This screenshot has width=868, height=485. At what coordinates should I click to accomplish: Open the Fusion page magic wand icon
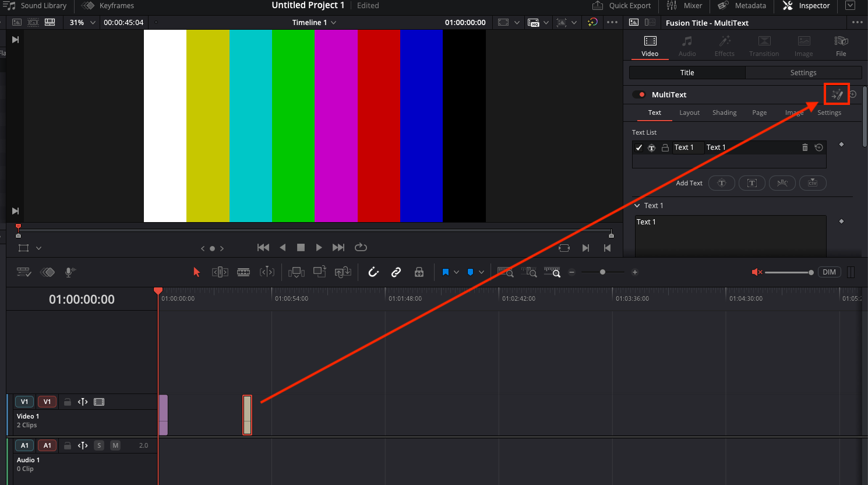(x=837, y=94)
